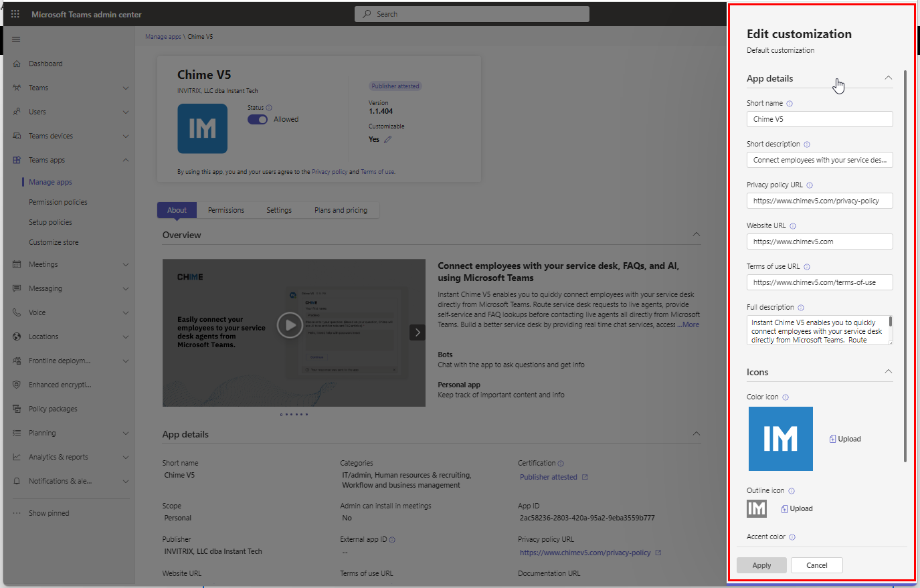Switch to the About tab

click(x=177, y=210)
